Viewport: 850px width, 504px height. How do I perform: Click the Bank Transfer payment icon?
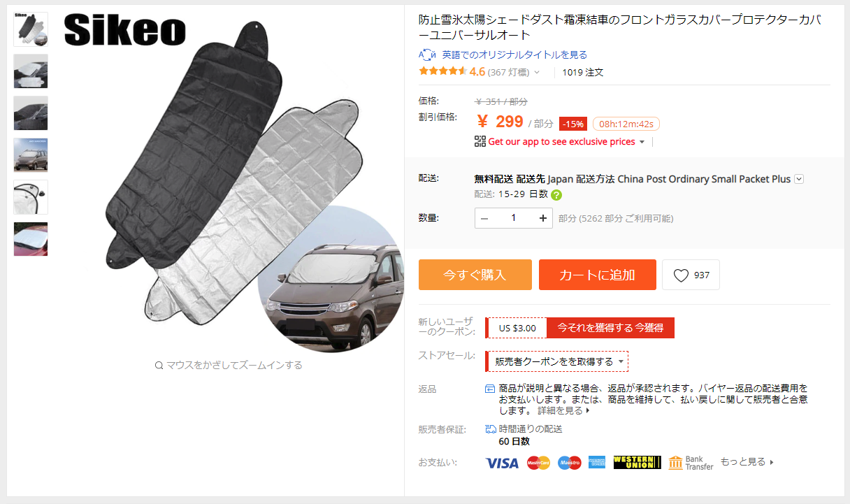point(691,463)
